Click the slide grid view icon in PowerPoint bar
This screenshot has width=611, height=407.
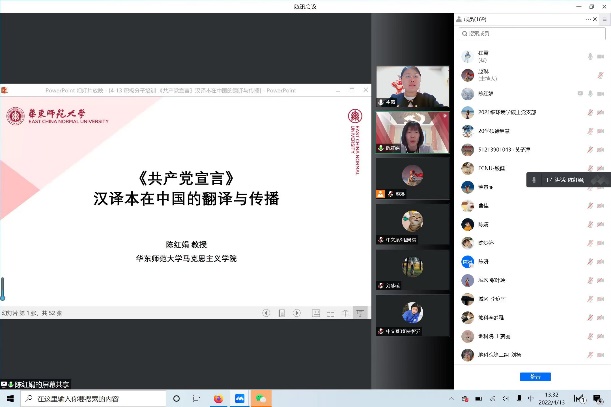330,313
